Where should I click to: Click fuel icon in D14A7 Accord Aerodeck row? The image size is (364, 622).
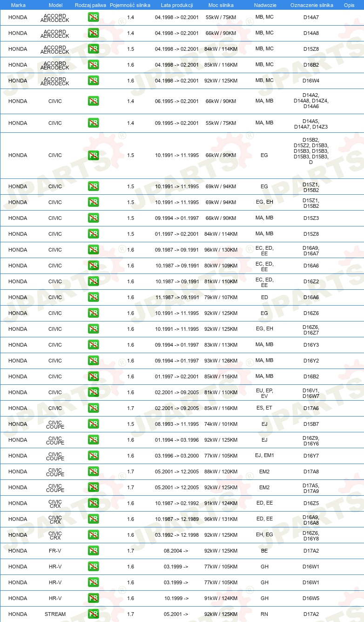(93, 17)
